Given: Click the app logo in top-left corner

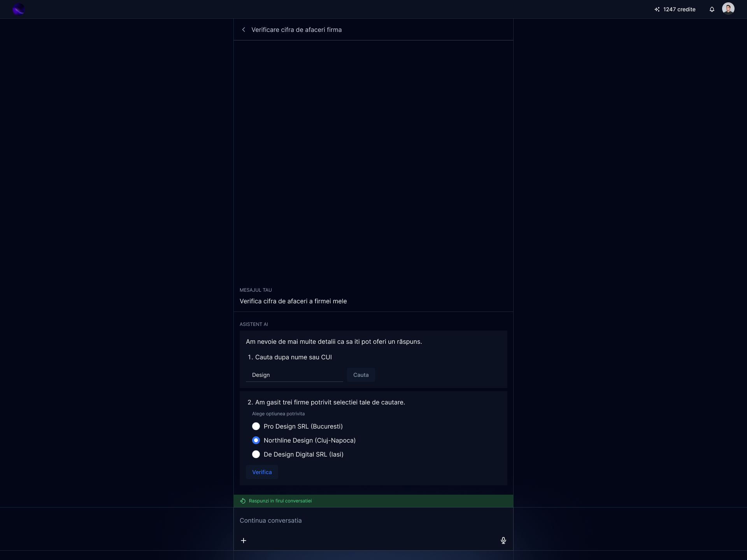Looking at the screenshot, I should click(18, 9).
